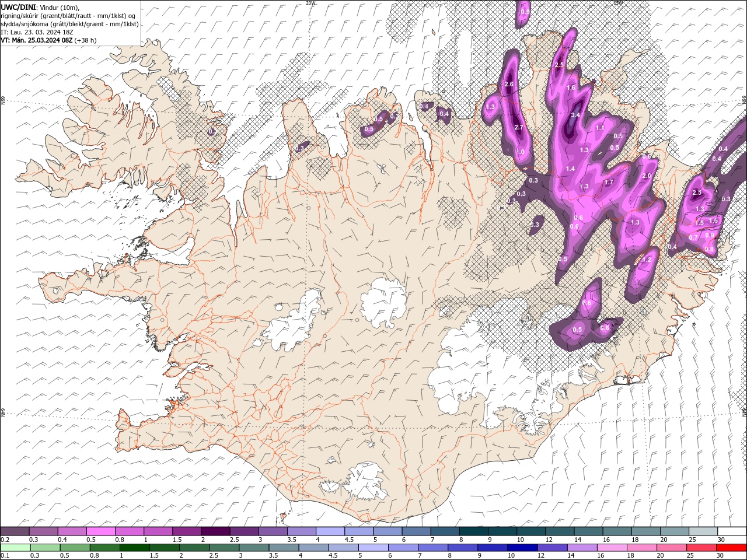The width and height of the screenshot is (747, 560).
Task: Click the light gray 25–30 swatch in upper legend
Action: 703,531
